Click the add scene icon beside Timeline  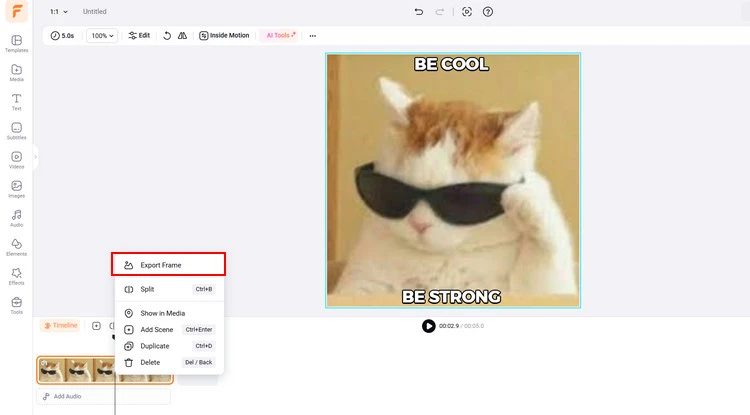(96, 326)
